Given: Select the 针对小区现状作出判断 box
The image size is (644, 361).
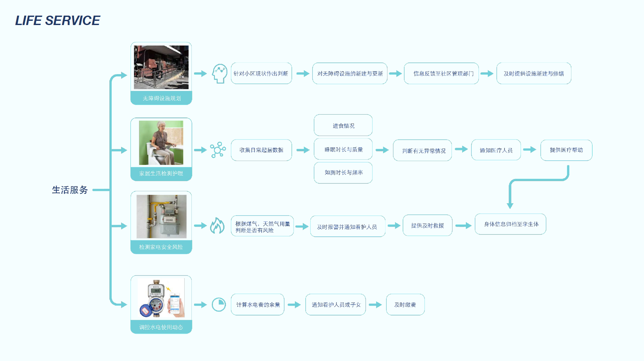Looking at the screenshot, I should pos(261,74).
